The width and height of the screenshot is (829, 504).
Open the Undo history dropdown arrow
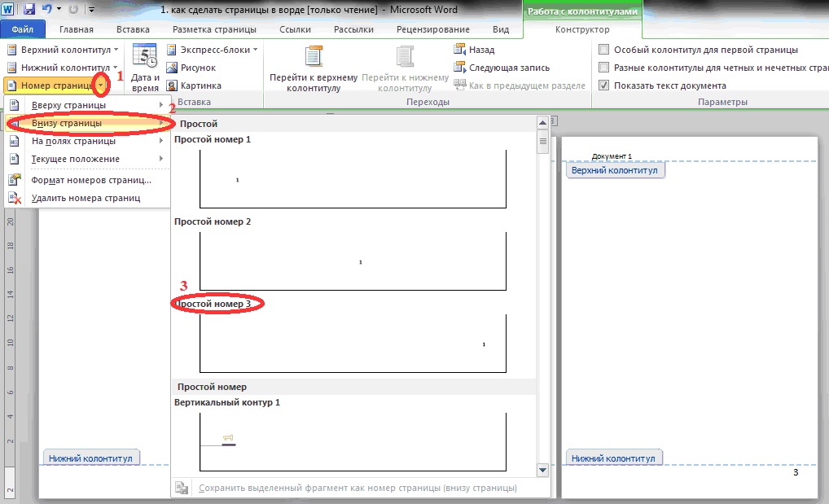(59, 9)
